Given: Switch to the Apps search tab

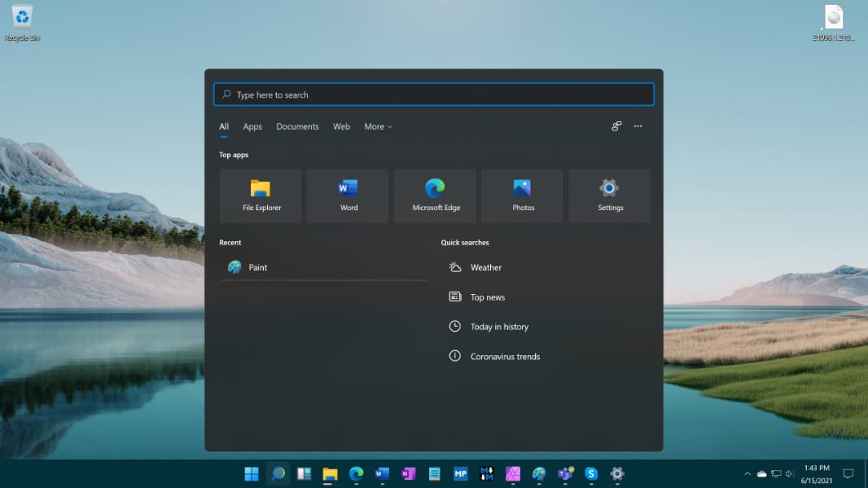Looking at the screenshot, I should pyautogui.click(x=252, y=126).
